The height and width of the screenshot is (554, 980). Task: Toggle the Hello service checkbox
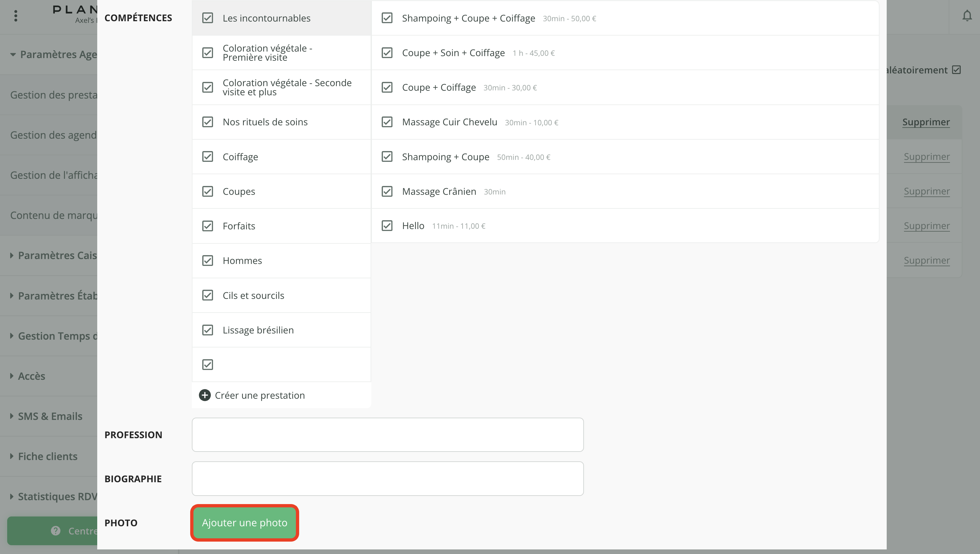point(387,226)
